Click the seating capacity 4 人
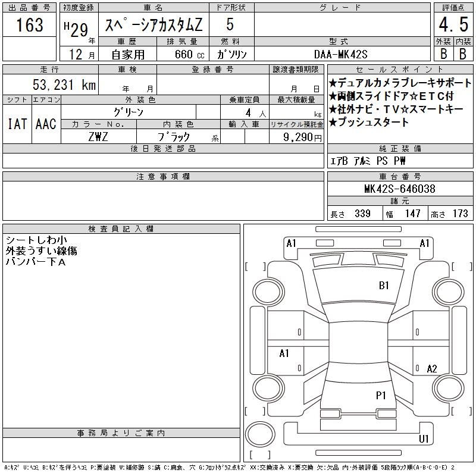 point(255,113)
